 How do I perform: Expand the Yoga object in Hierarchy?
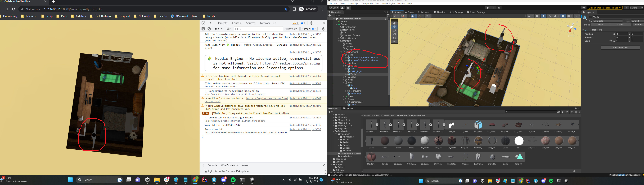(x=344, y=80)
